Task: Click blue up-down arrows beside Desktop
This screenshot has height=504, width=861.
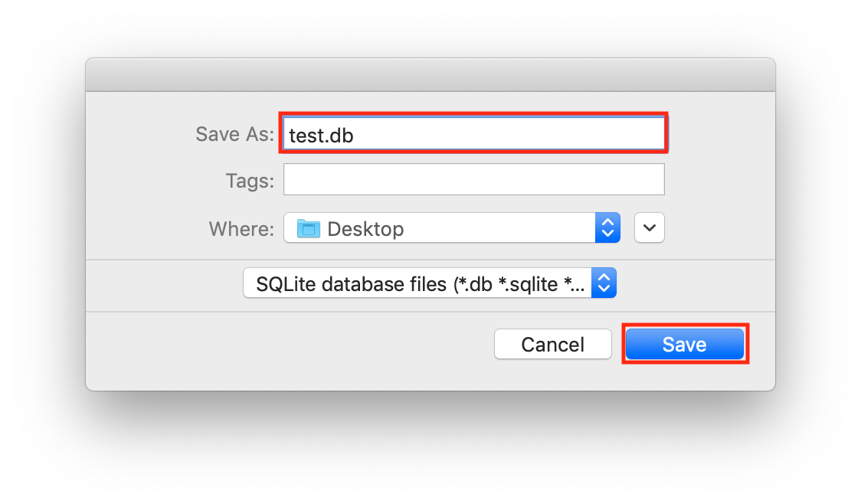Action: [607, 227]
